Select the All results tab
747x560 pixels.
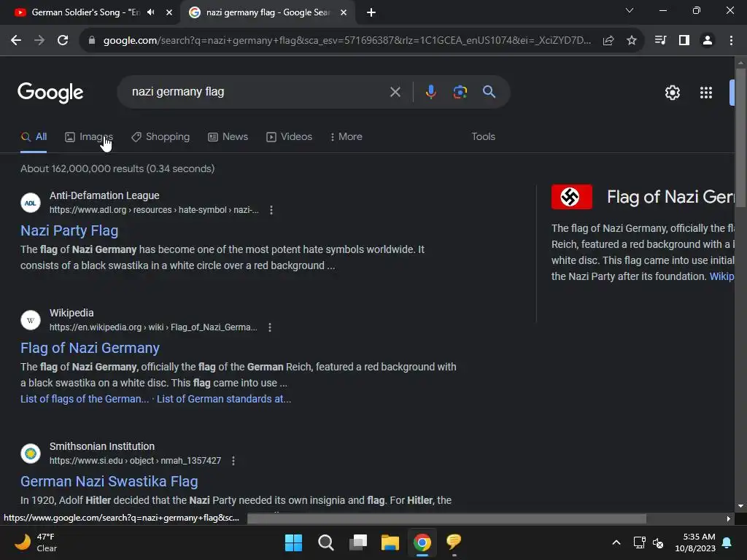tap(34, 136)
